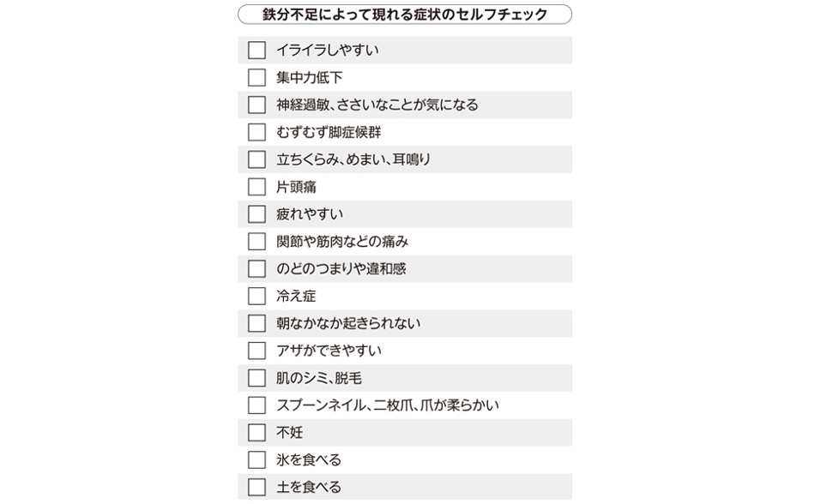Check the 氷を食べる checkbox
This screenshot has height=504, width=815.
point(257,460)
